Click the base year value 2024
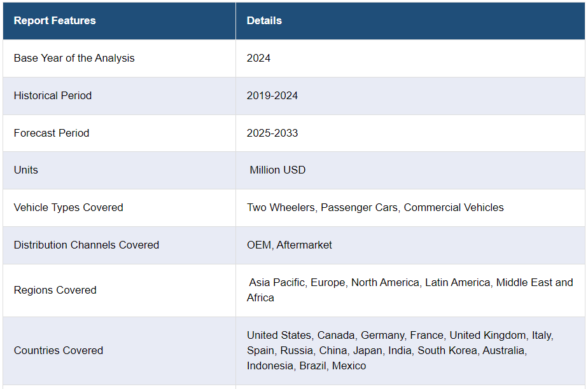 [258, 58]
